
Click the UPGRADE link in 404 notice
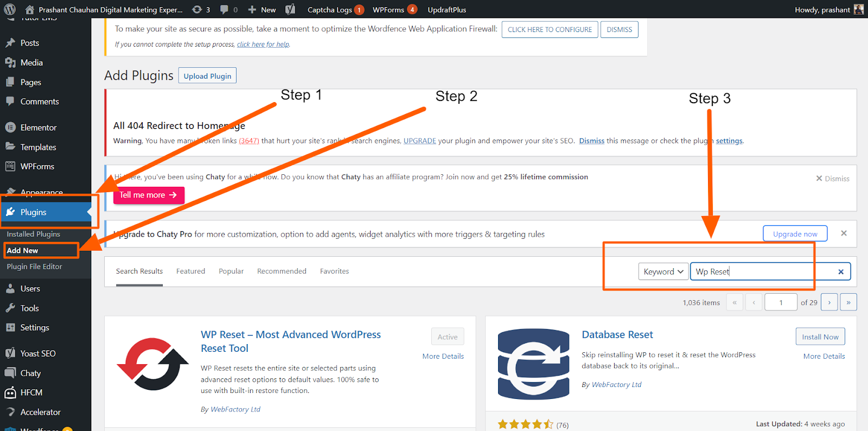point(419,141)
